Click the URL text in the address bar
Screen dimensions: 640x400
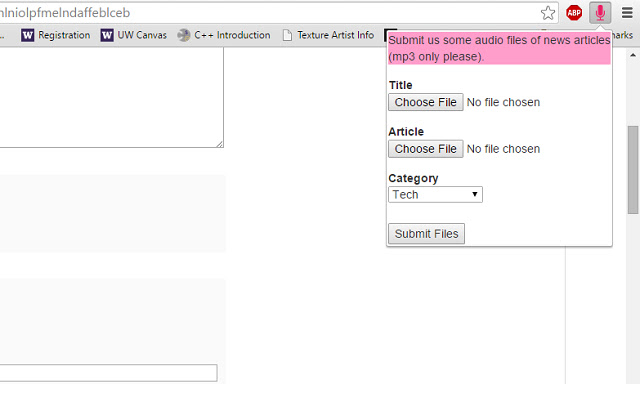[64, 13]
